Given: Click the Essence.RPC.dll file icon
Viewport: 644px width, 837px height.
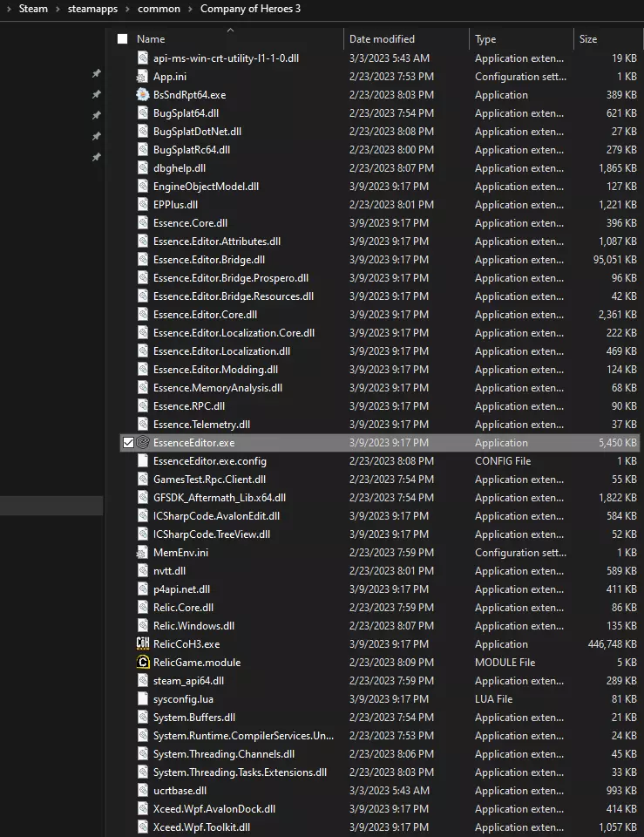Looking at the screenshot, I should coord(142,405).
